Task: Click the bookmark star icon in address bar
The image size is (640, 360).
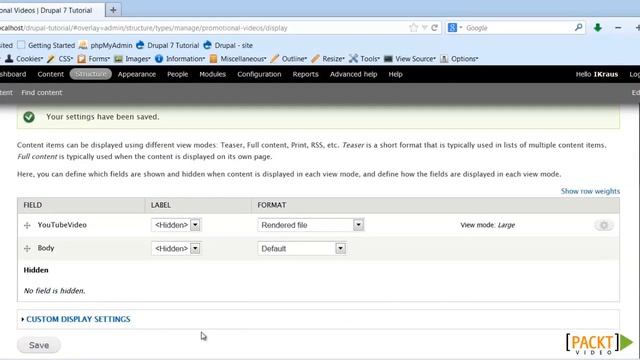Action: (414, 28)
